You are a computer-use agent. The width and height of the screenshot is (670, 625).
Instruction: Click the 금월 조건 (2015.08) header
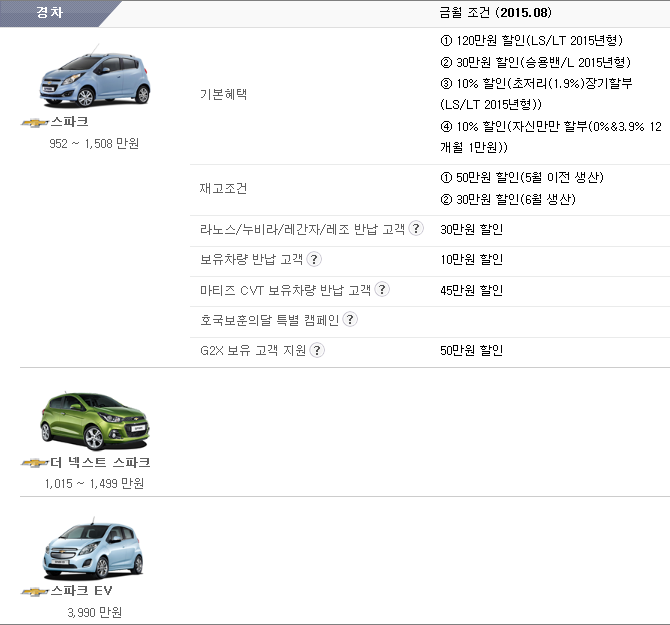[496, 12]
